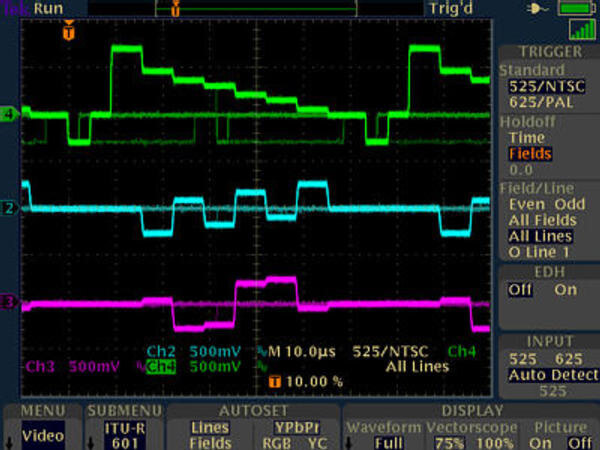Image resolution: width=600 pixels, height=450 pixels.
Task: Autoset on Fields
Action: (210, 443)
